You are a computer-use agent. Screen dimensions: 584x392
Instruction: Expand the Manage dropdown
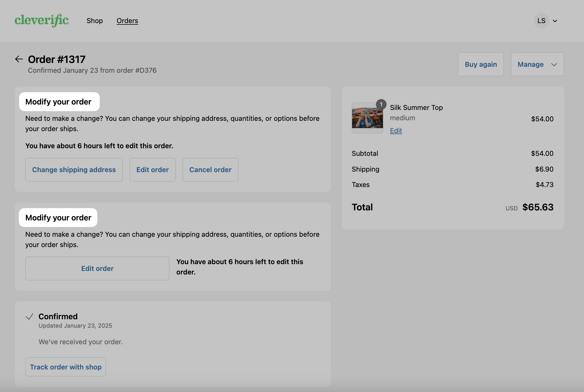[537, 64]
